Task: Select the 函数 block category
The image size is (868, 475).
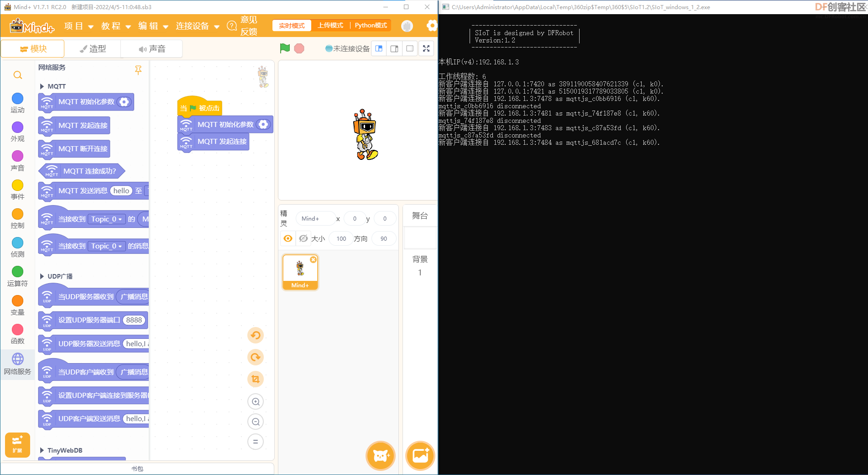Action: 17,334
